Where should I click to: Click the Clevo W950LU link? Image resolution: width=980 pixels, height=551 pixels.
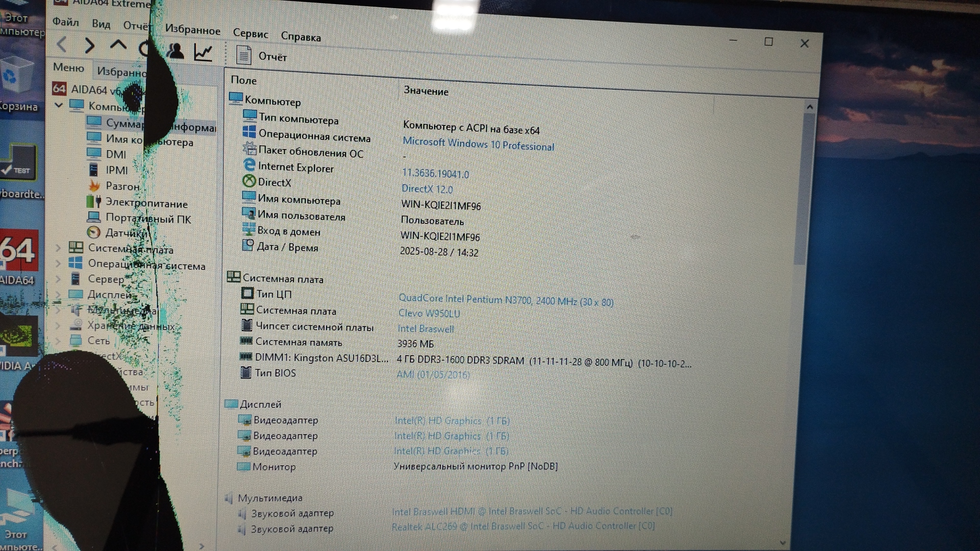[429, 313]
